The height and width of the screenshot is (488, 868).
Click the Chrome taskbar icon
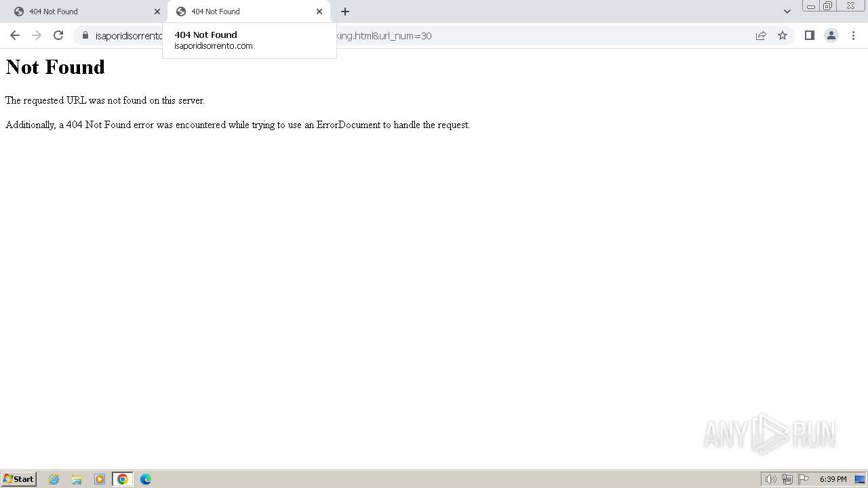[x=123, y=479]
